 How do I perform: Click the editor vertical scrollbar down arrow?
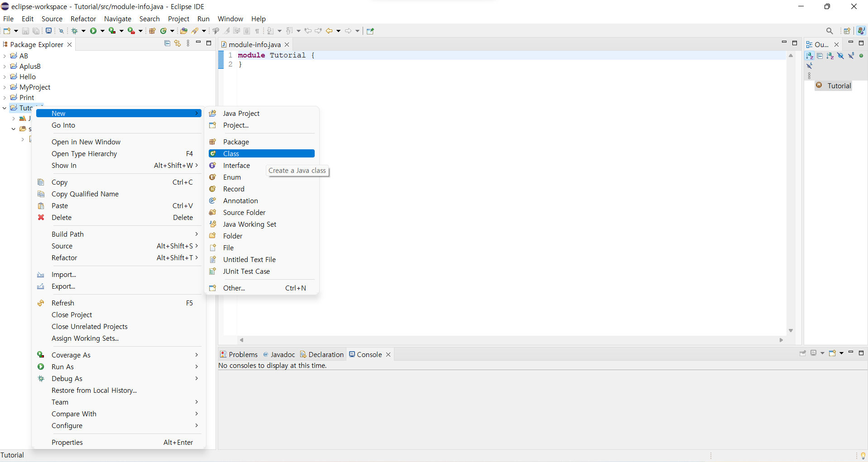click(x=791, y=331)
